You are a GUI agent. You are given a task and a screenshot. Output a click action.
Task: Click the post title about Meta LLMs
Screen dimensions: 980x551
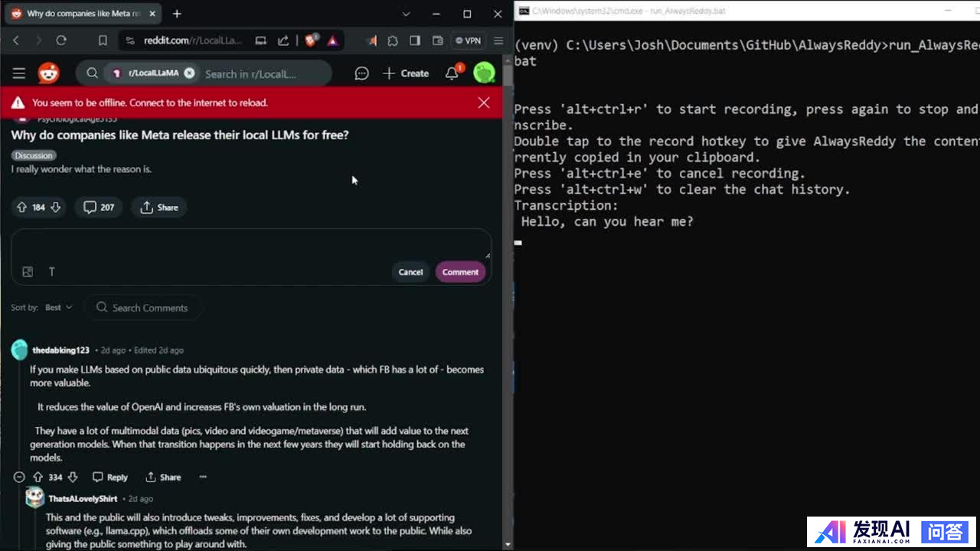(180, 135)
